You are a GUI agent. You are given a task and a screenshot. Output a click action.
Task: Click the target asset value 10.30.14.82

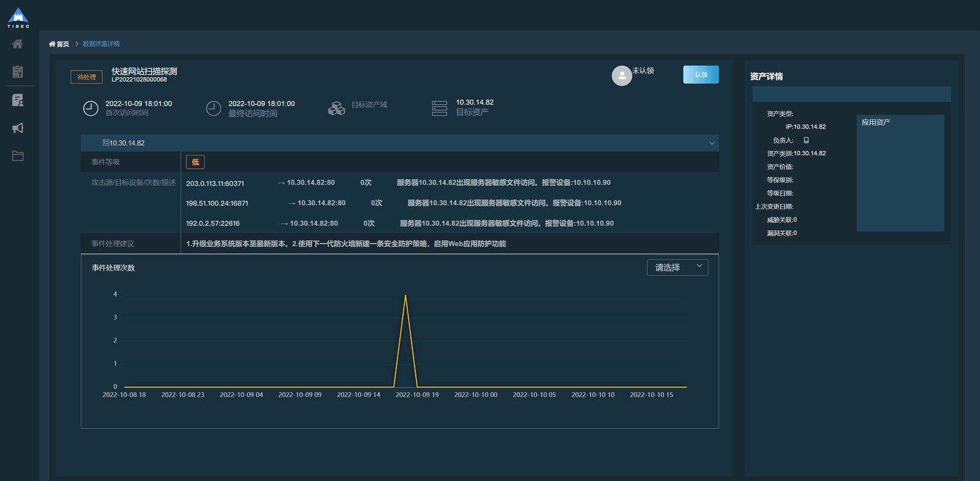click(x=475, y=102)
